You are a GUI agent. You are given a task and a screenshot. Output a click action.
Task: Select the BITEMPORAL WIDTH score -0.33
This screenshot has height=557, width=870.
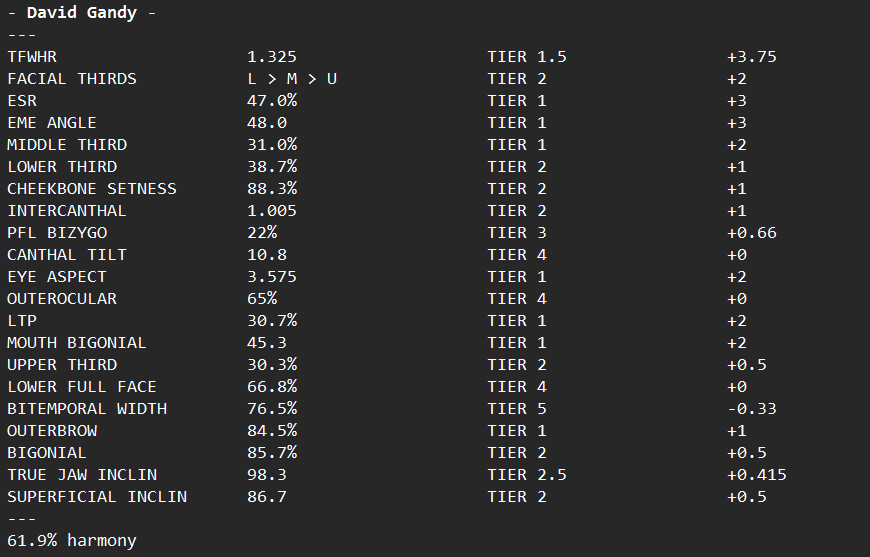pos(752,409)
